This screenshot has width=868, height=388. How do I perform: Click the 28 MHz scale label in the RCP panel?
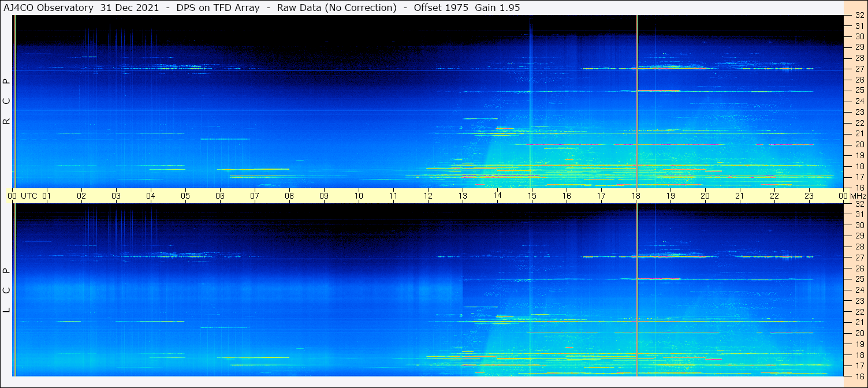pos(859,58)
